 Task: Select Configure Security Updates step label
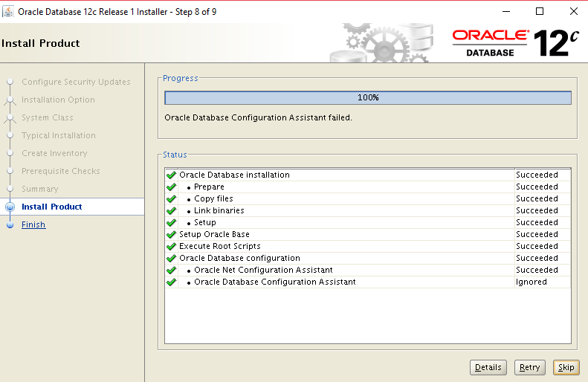(76, 82)
